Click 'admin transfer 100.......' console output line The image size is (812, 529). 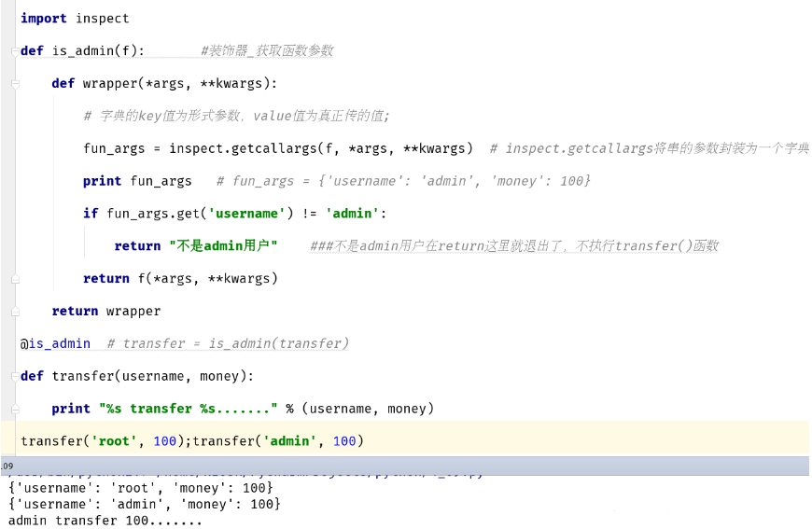pos(105,521)
